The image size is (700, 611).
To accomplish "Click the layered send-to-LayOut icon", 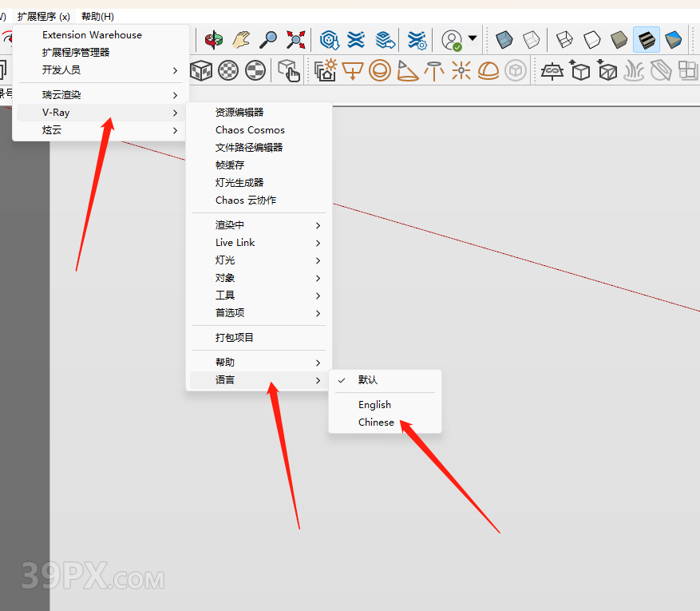I will (x=385, y=40).
